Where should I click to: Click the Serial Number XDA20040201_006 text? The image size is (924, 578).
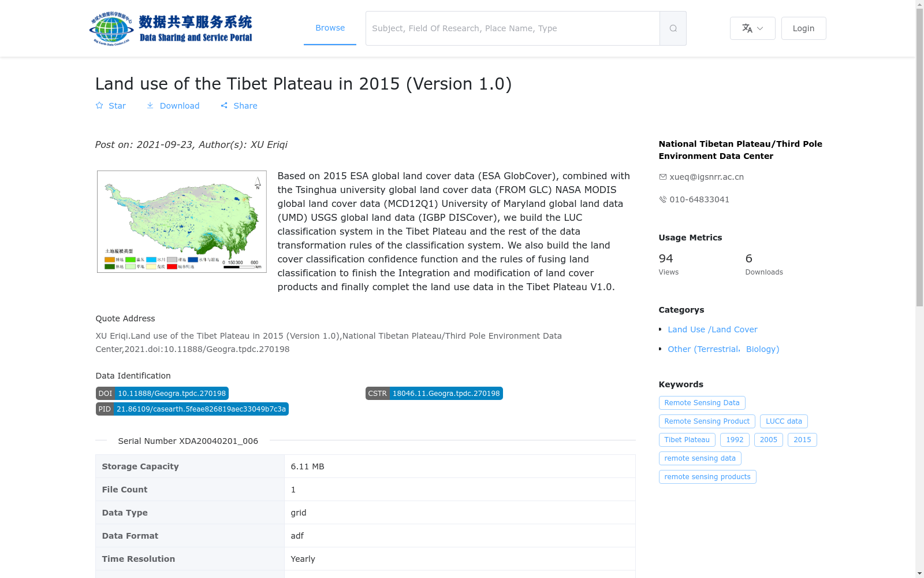pos(188,441)
